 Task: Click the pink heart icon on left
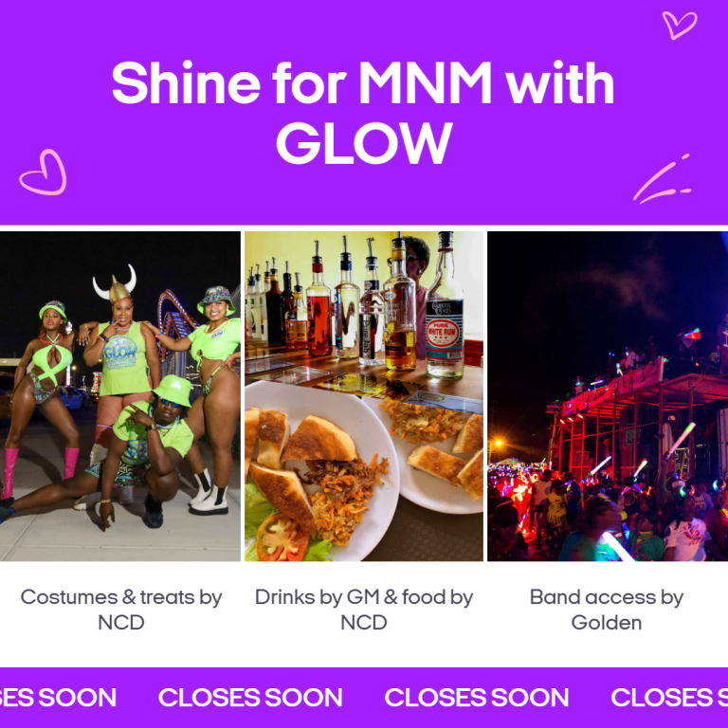point(44,173)
